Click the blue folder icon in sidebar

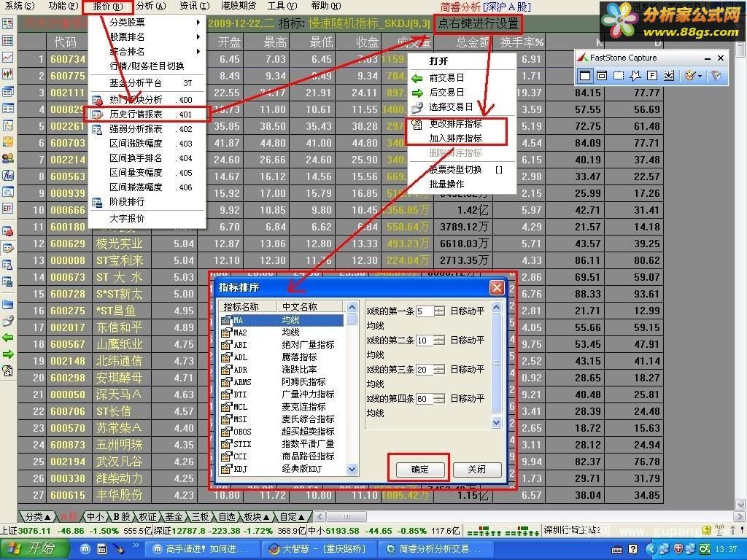click(x=7, y=304)
